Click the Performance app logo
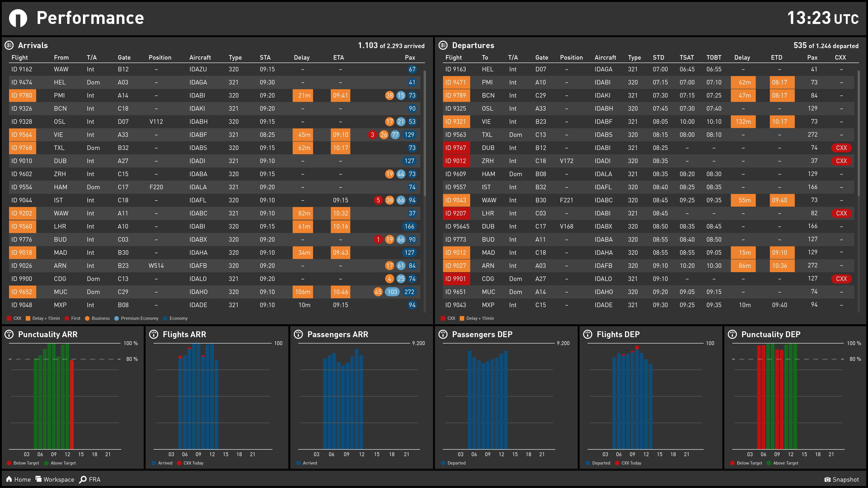 pyautogui.click(x=18, y=18)
